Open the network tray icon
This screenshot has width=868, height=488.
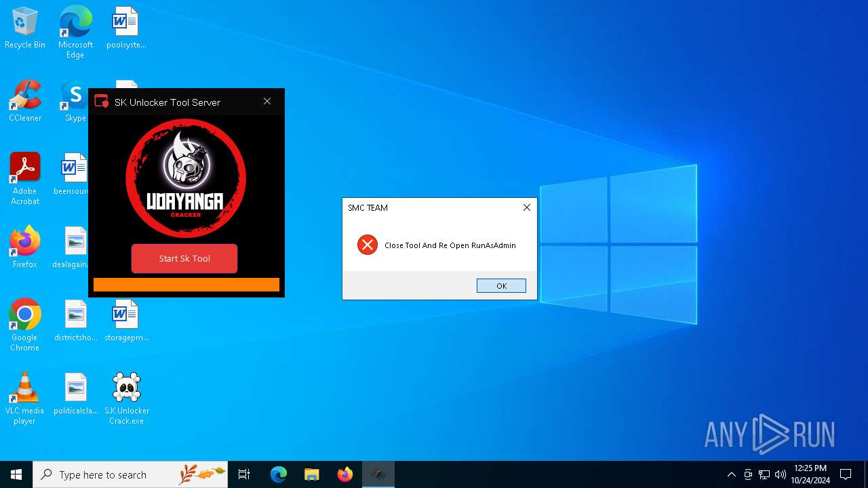[x=764, y=474]
